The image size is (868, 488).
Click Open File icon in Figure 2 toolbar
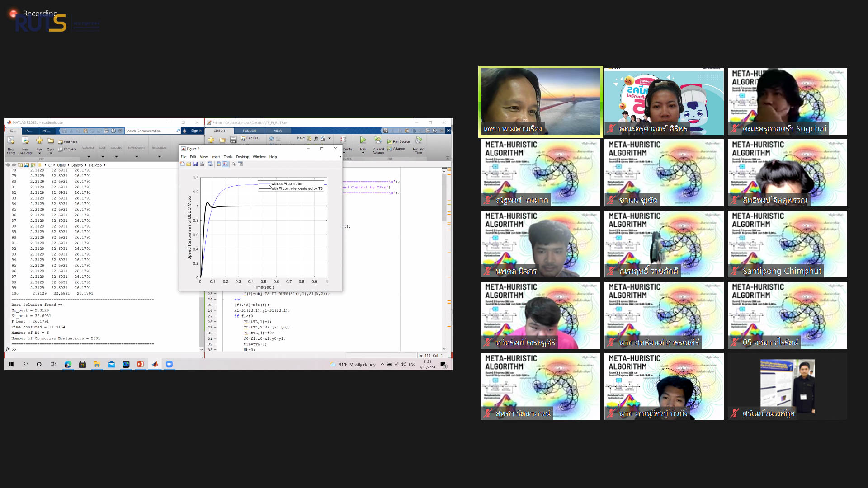coord(189,164)
